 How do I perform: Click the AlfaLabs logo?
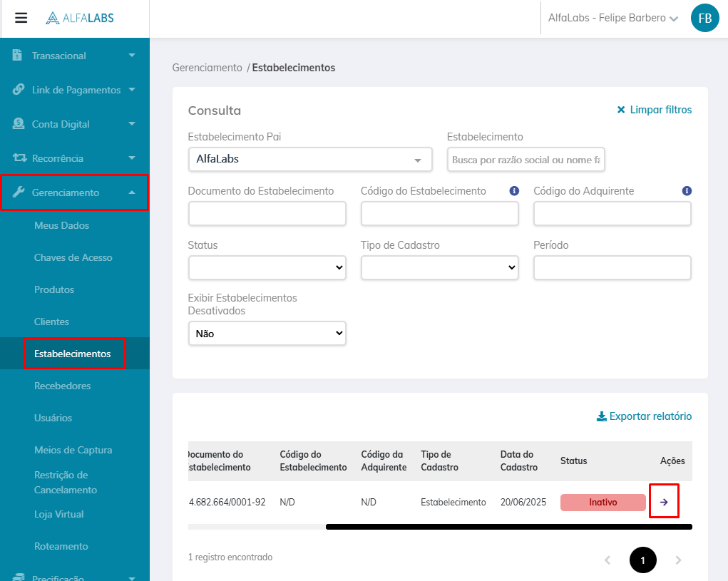click(79, 19)
